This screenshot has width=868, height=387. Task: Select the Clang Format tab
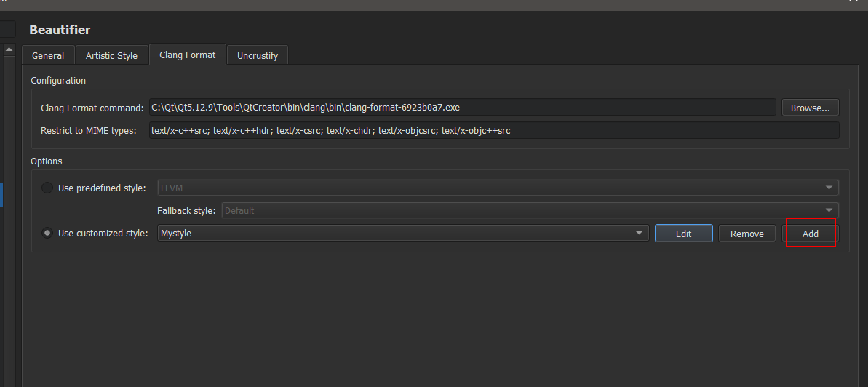pos(188,55)
